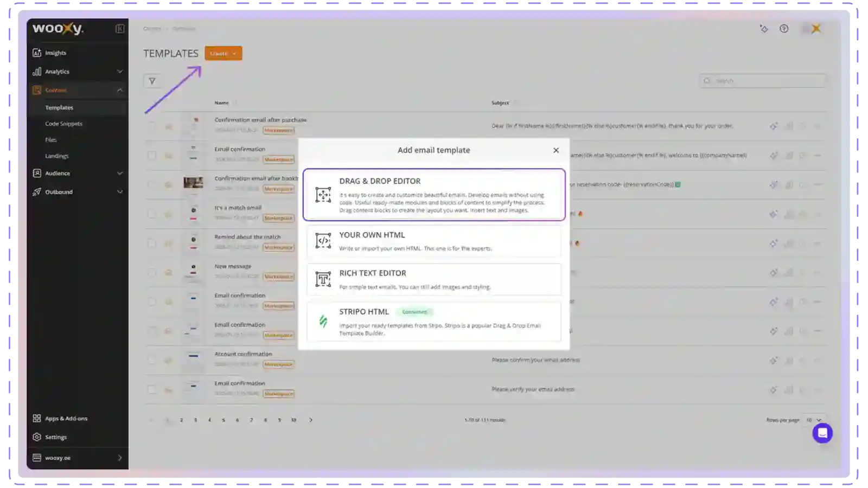Click the Rich Text Editor icon
Image resolution: width=868 pixels, height=488 pixels.
click(323, 279)
